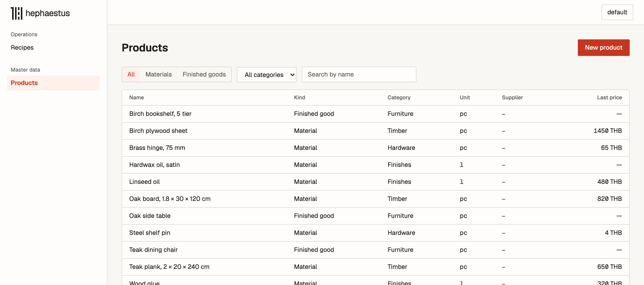Open Teak plank, 2 × 20 × 240 cm
The image size is (644, 285).
(169, 267)
